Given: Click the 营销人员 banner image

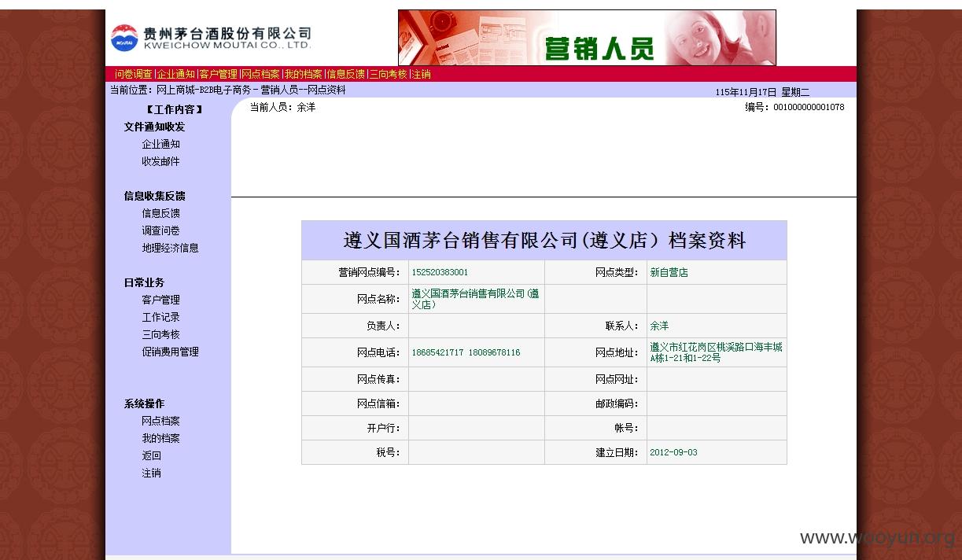Looking at the screenshot, I should tap(587, 37).
